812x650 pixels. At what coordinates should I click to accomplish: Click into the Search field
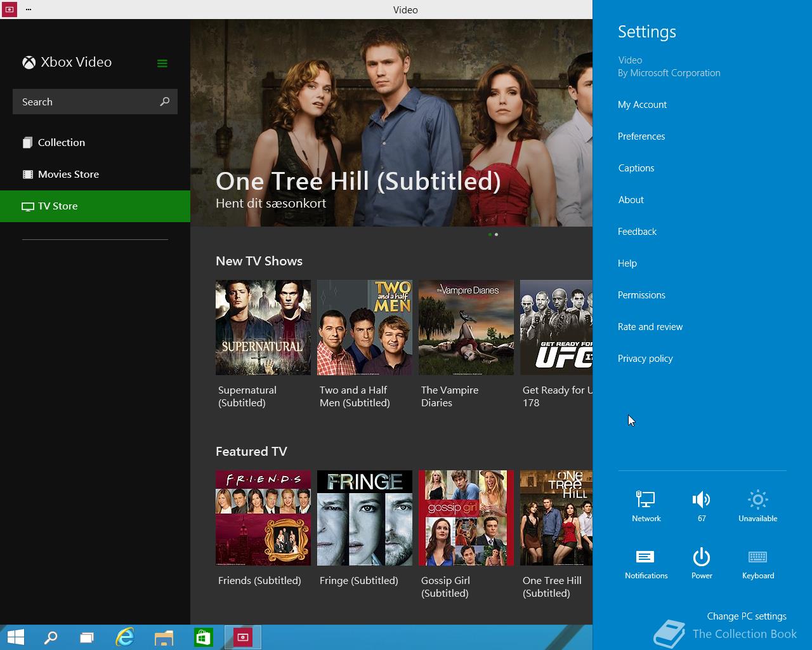(95, 102)
